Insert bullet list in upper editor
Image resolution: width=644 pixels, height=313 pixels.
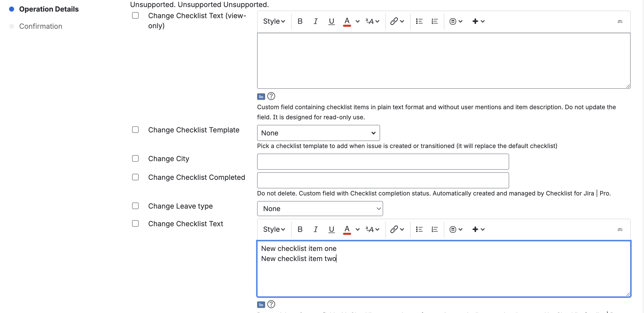[419, 21]
